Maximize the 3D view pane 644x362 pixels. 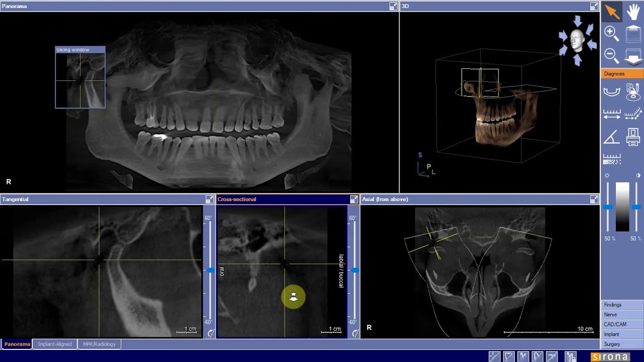point(594,6)
